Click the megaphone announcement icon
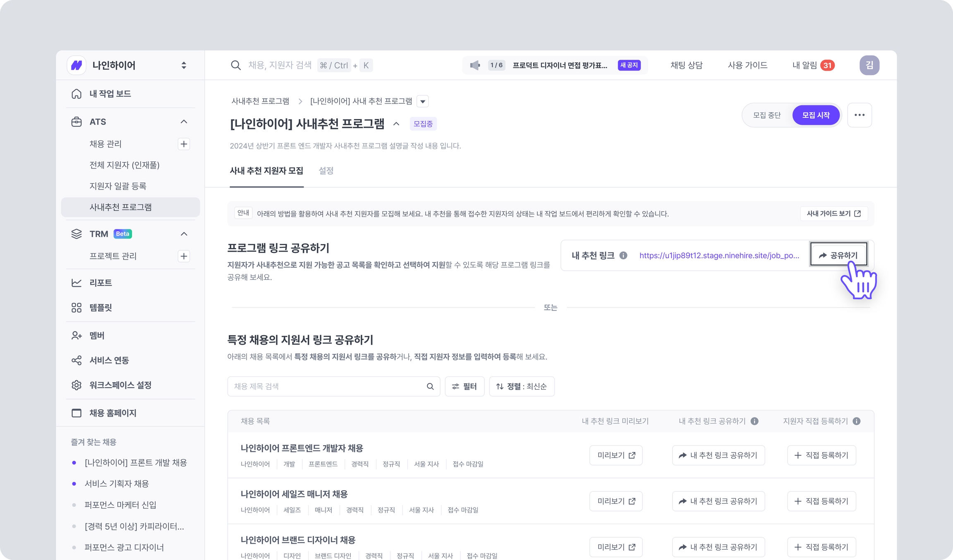The height and width of the screenshot is (560, 953). (475, 65)
